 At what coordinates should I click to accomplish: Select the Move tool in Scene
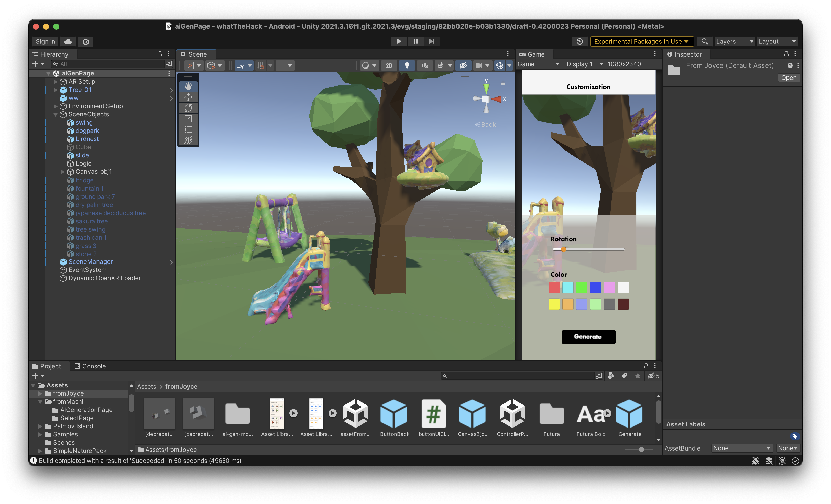(x=188, y=97)
